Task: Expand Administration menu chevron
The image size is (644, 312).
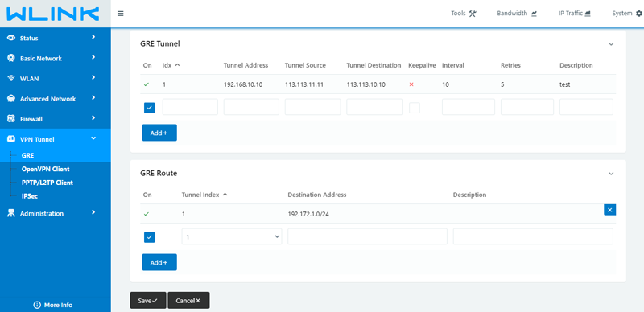Action: tap(93, 212)
